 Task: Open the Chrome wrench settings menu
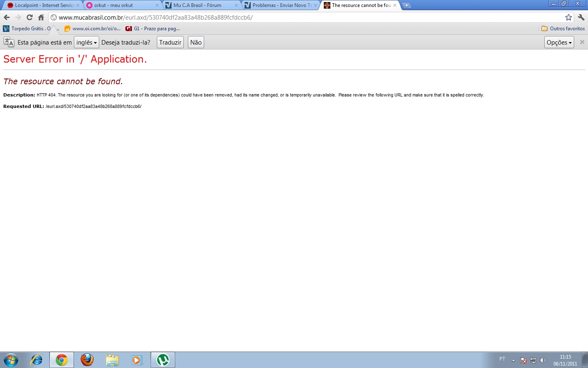coord(581,18)
